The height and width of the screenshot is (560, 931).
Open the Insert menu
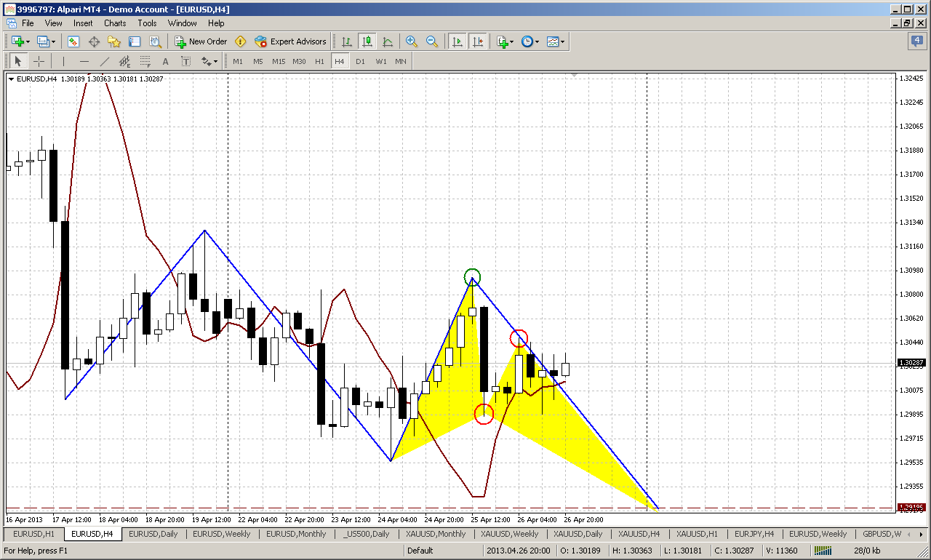[83, 23]
